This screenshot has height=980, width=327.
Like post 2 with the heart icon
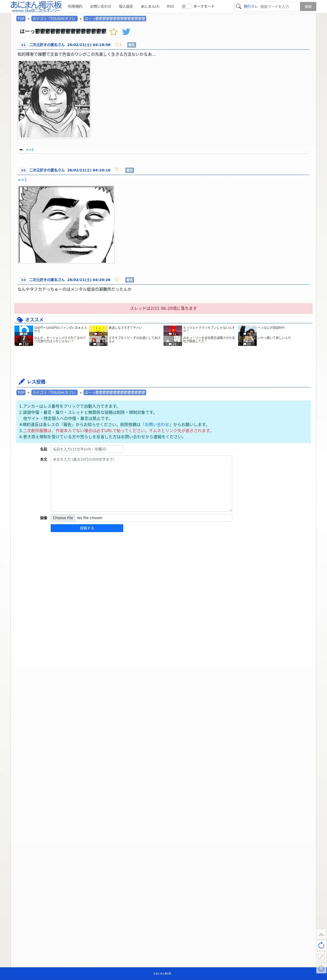coord(117,170)
